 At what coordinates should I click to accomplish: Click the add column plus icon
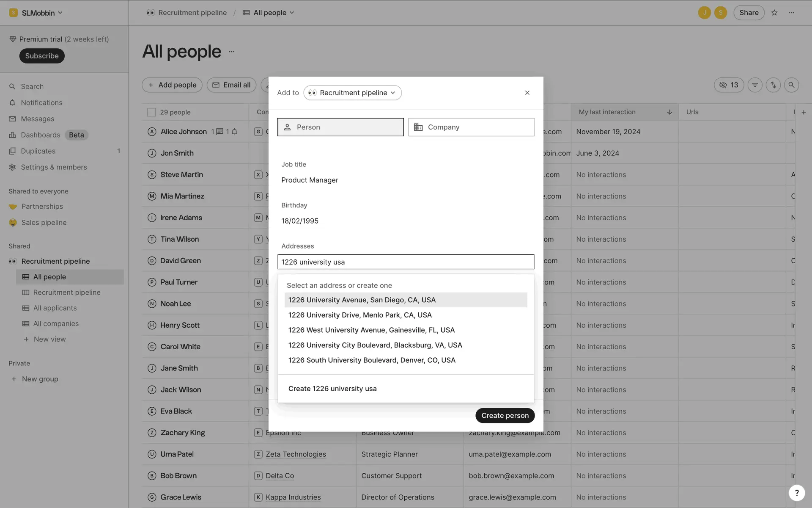(804, 112)
